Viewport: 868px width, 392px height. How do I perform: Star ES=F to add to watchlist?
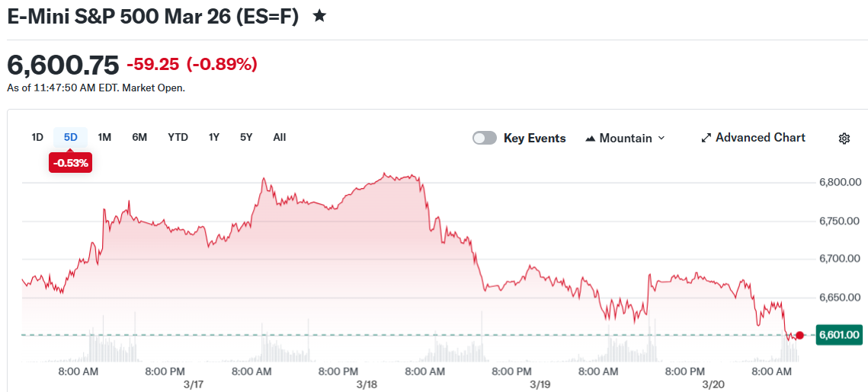(320, 16)
